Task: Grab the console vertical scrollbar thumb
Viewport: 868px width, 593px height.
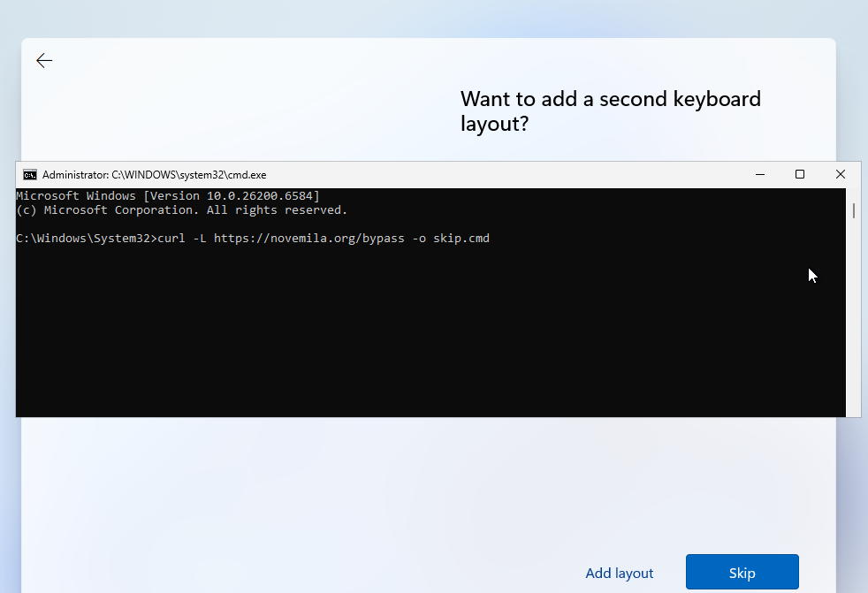Action: coord(853,210)
